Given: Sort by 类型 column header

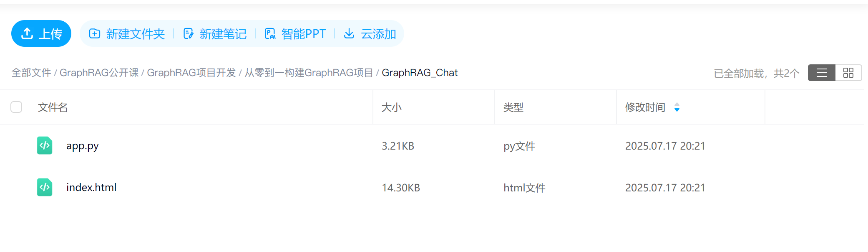Looking at the screenshot, I should [x=513, y=107].
